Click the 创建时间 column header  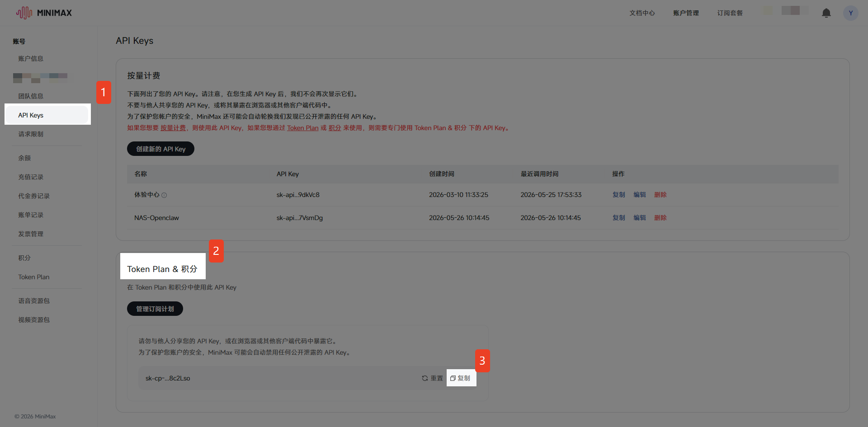tap(442, 174)
